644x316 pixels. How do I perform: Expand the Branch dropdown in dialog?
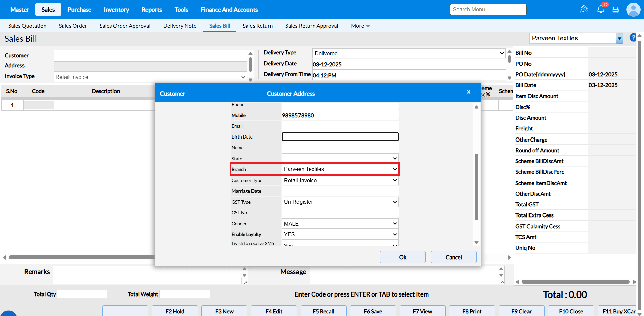coord(340,169)
